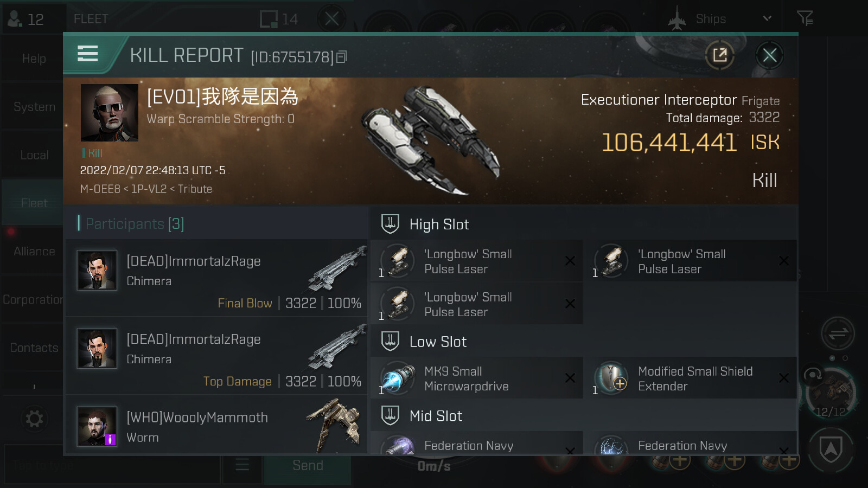Select the MK9 Small Microwarpdrive icon
The width and height of the screenshot is (868, 488).
397,378
